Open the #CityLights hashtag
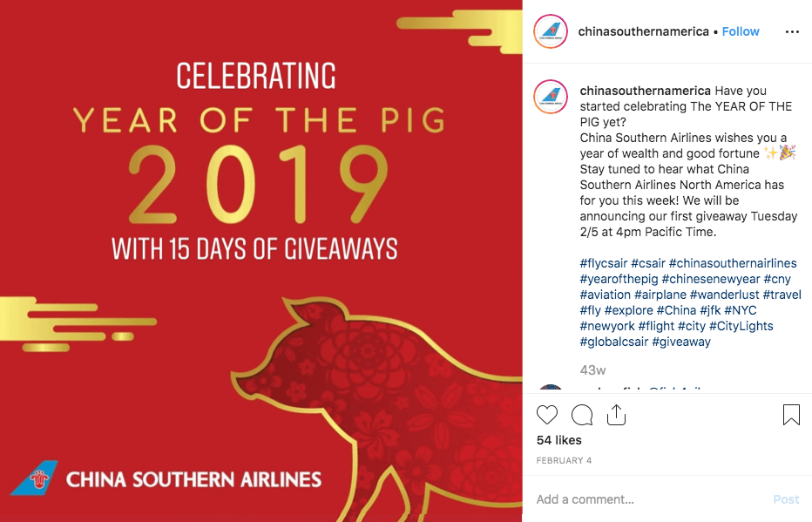The height and width of the screenshot is (522, 812). pyautogui.click(x=741, y=326)
